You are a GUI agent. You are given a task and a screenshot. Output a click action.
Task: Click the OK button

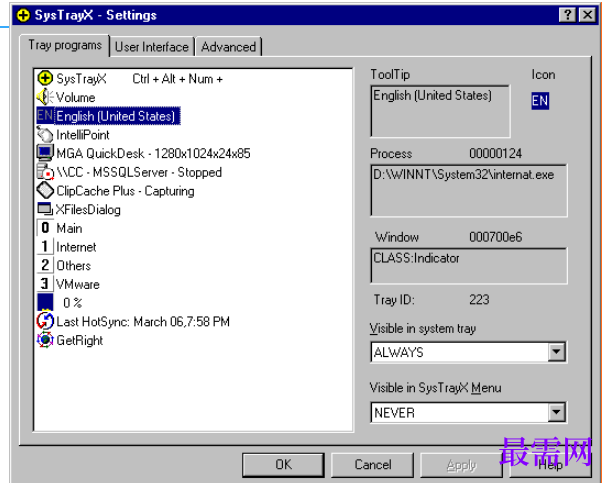click(283, 465)
